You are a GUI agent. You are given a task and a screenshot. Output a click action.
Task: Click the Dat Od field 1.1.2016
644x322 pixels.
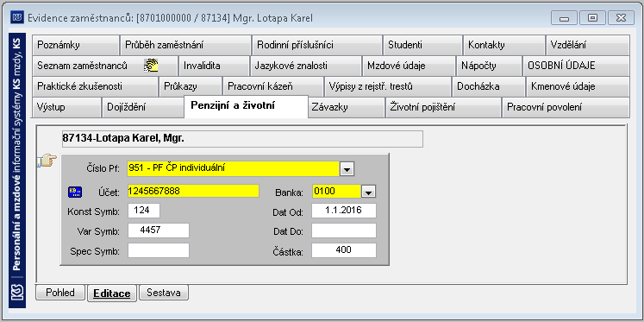344,211
